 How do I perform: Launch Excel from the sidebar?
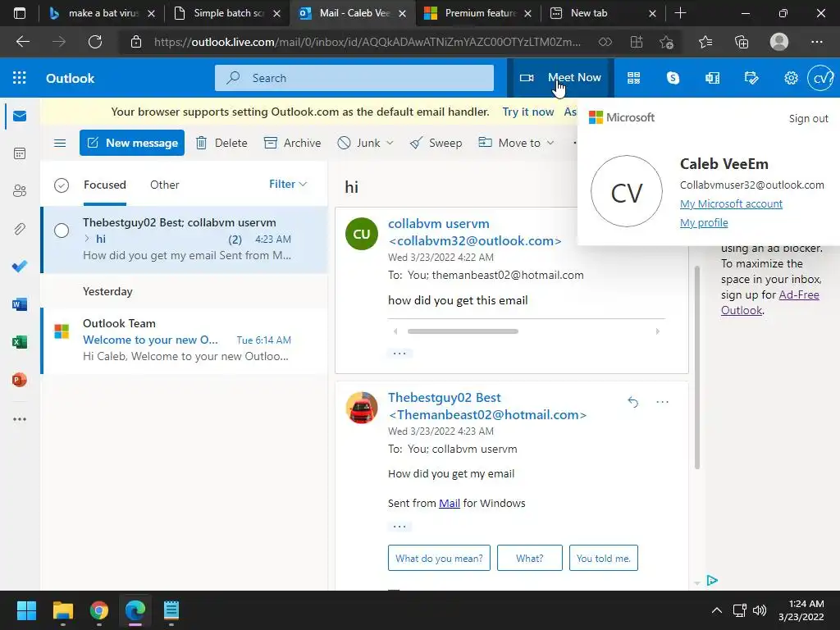pos(20,342)
